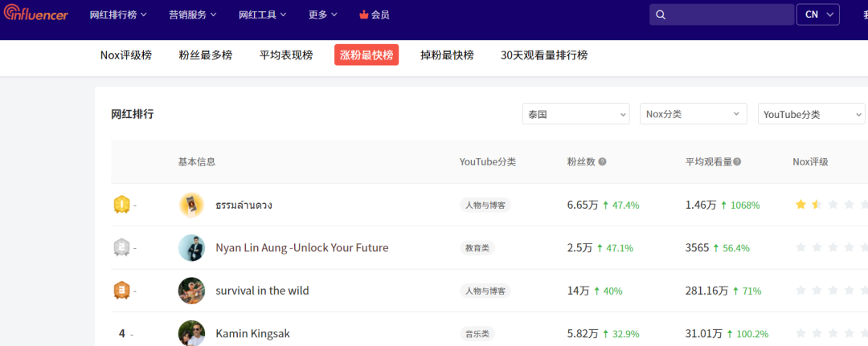Open the 泰国 country dropdown

[575, 114]
